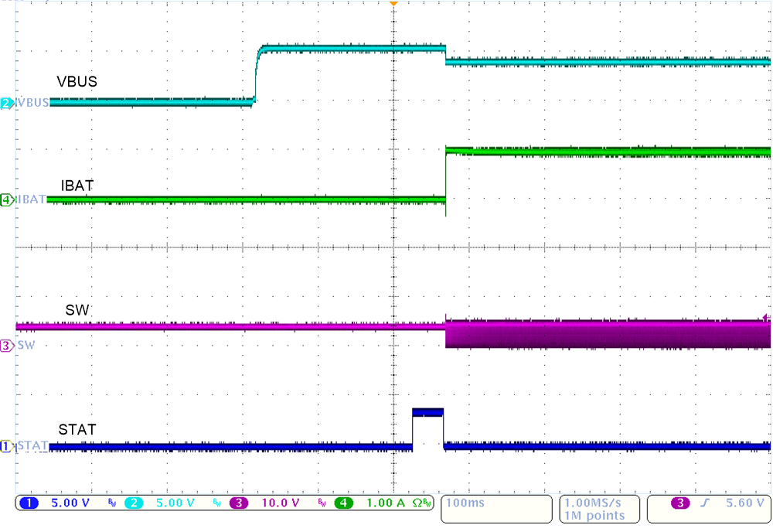Click the orange trigger position marker at top
This screenshot has width=773, height=532.
click(x=393, y=5)
